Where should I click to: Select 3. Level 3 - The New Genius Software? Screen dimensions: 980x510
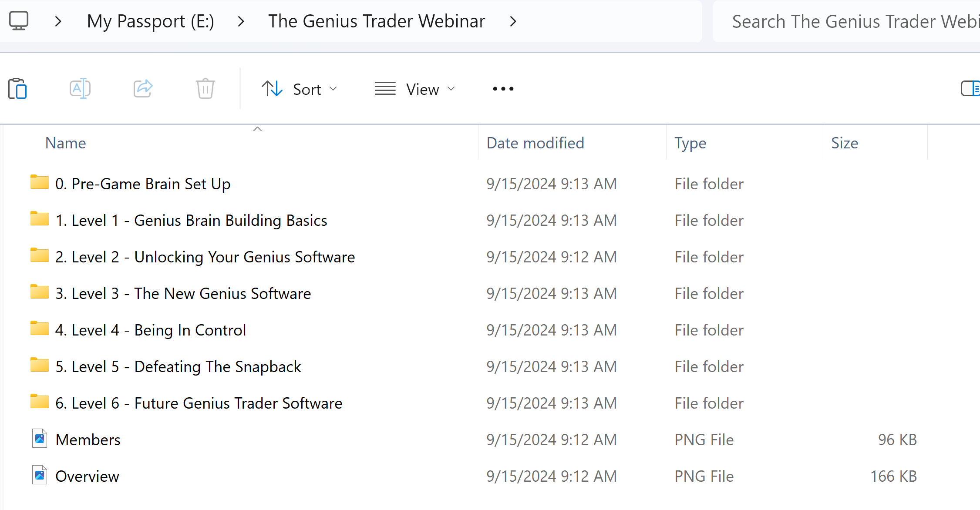[x=183, y=294]
